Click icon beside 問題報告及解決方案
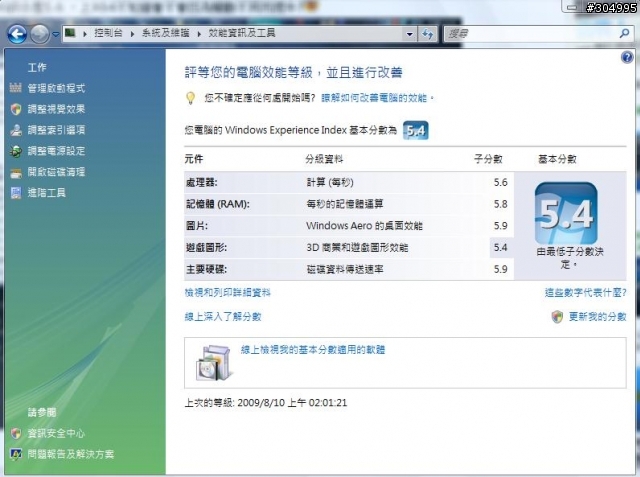 coord(16,454)
